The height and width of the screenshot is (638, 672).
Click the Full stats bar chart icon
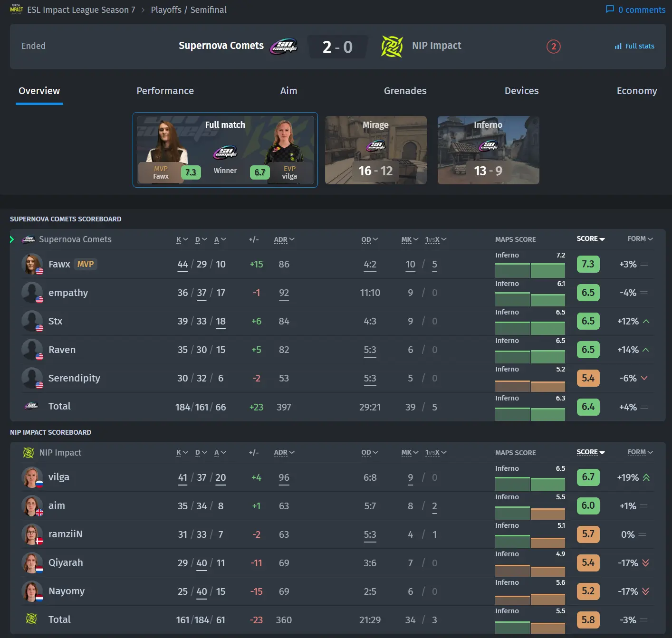click(x=618, y=46)
